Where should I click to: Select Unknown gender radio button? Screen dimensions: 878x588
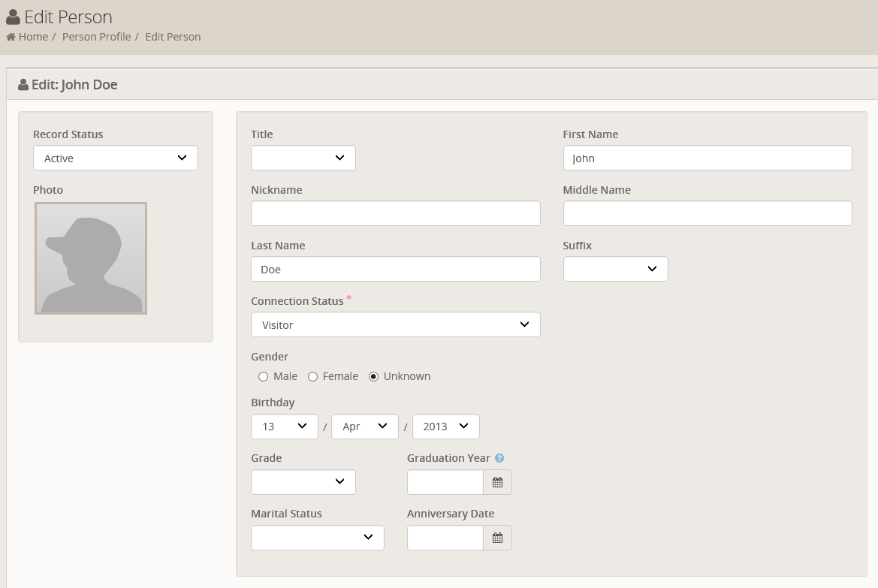tap(373, 376)
